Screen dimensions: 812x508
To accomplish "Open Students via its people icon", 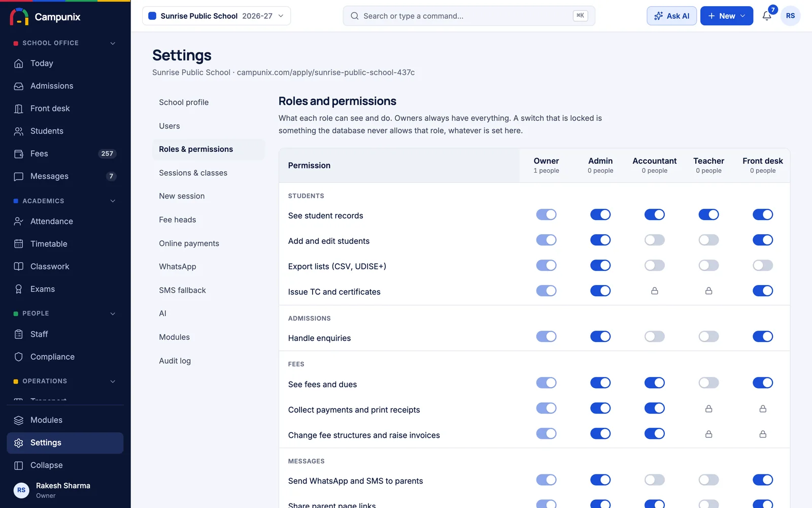I will [19, 131].
